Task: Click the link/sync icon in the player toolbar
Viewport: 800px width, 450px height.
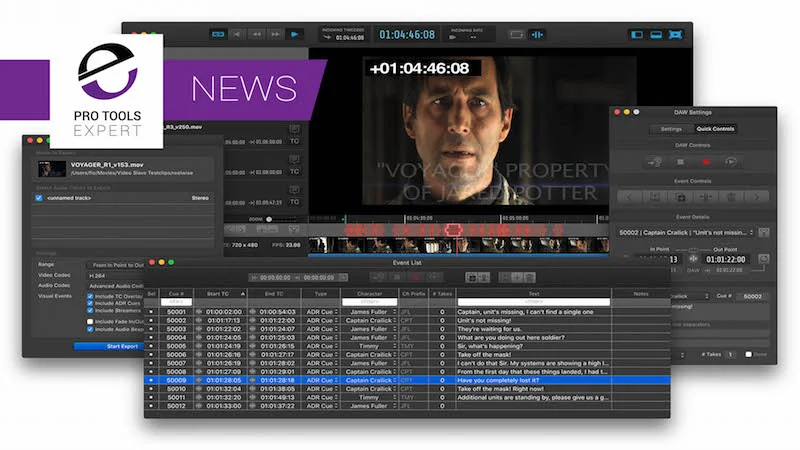Action: coord(218,34)
